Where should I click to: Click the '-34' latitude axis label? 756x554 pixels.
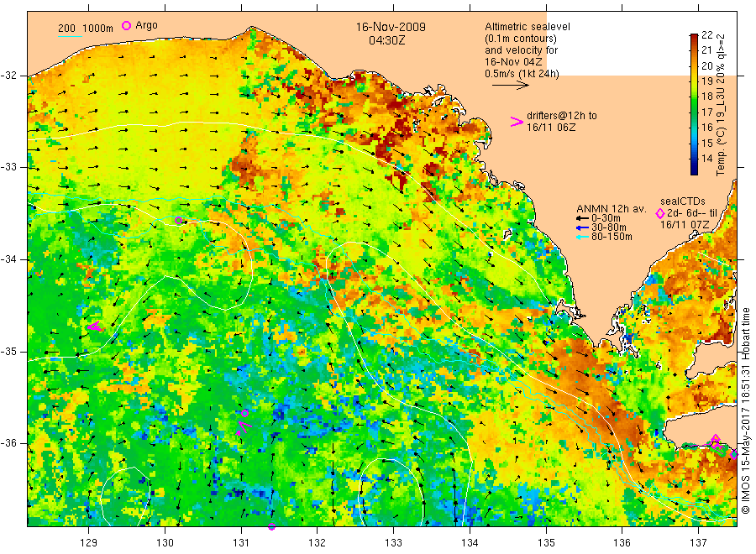pos(8,259)
